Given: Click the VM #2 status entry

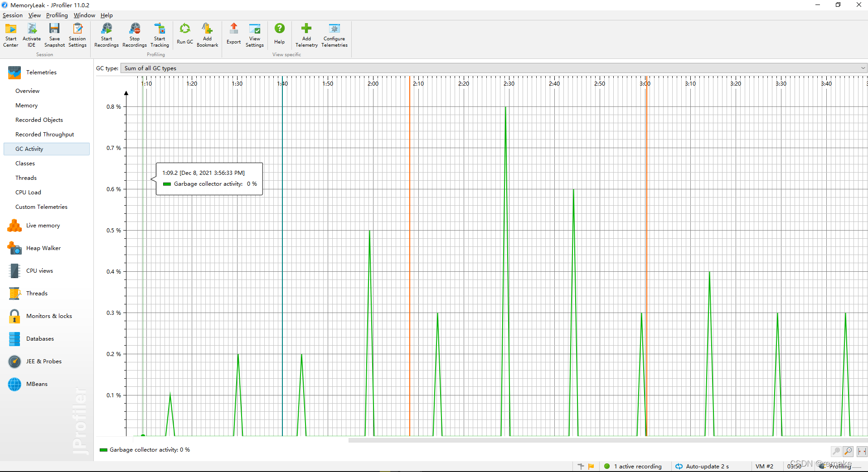Looking at the screenshot, I should (764, 466).
